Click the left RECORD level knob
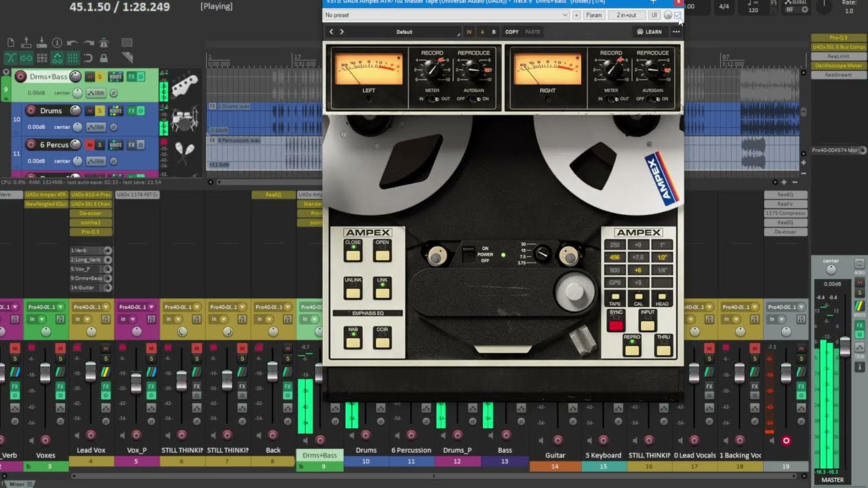The width and height of the screenshot is (868, 488). coord(432,69)
